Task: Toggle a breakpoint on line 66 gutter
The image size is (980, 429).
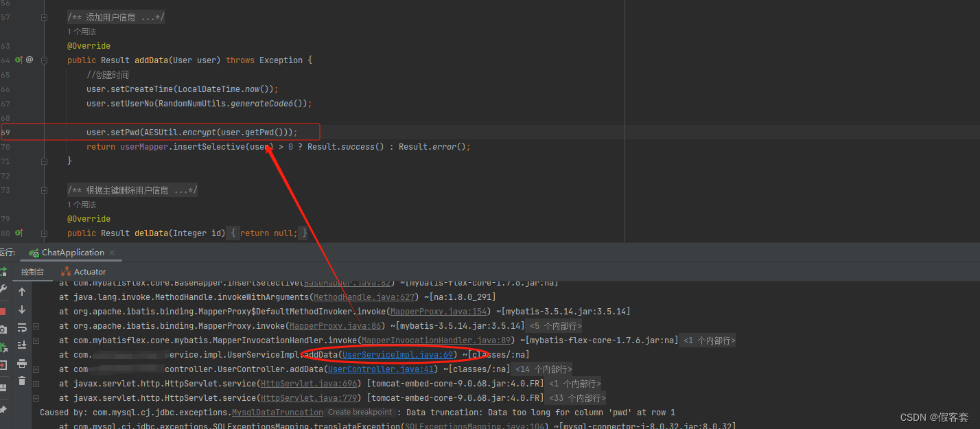Action: point(27,89)
